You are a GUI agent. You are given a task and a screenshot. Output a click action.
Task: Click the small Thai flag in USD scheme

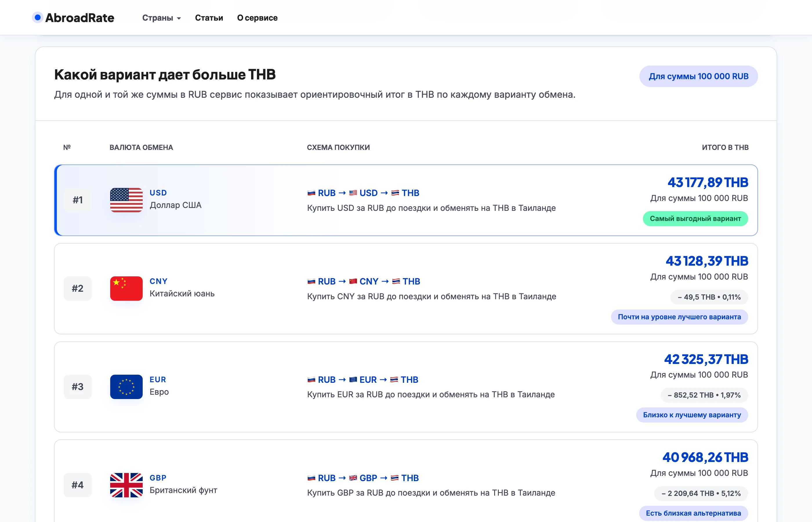395,193
